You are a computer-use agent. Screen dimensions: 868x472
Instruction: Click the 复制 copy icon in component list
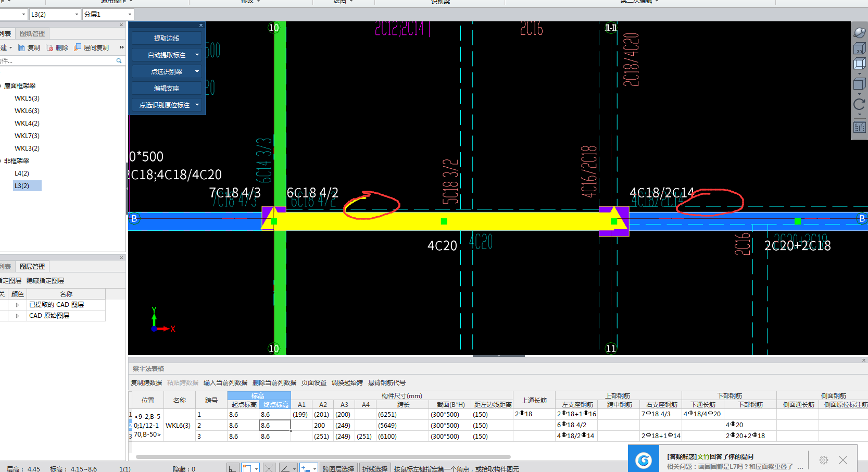click(x=22, y=47)
